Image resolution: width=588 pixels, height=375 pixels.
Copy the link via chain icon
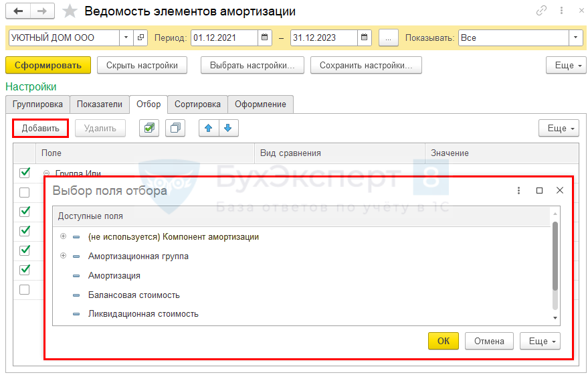coord(541,11)
